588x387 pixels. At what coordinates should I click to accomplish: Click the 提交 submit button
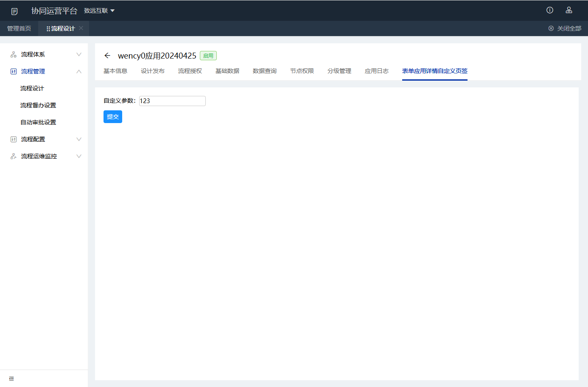point(112,116)
